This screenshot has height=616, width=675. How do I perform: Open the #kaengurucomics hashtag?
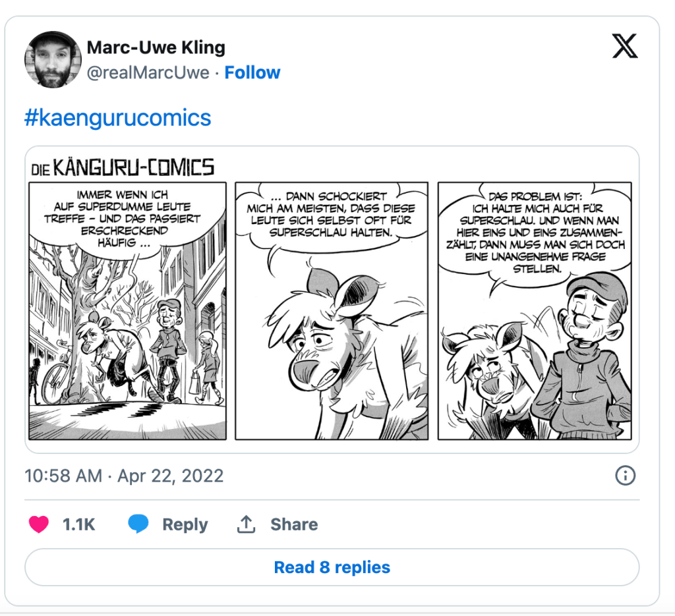point(118,117)
